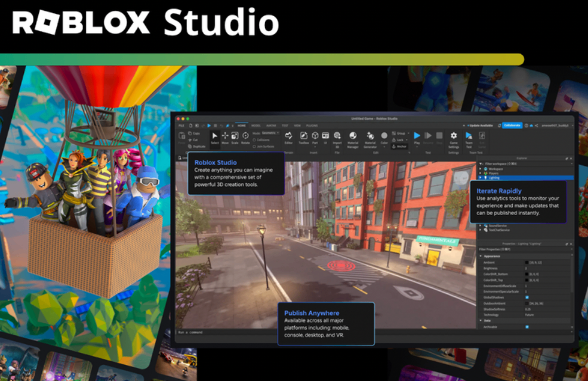Image resolution: width=588 pixels, height=381 pixels.
Task: Switch to the HOME tab
Action: point(242,125)
